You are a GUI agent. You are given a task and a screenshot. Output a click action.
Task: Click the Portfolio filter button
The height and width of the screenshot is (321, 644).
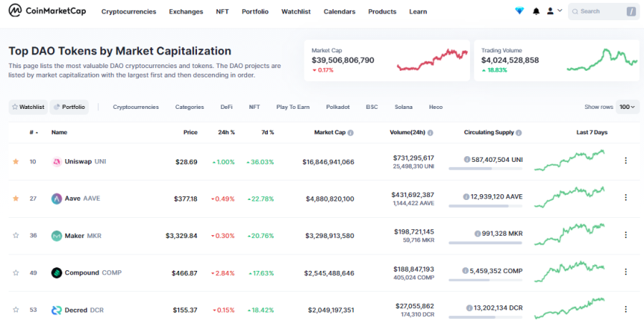tap(69, 107)
